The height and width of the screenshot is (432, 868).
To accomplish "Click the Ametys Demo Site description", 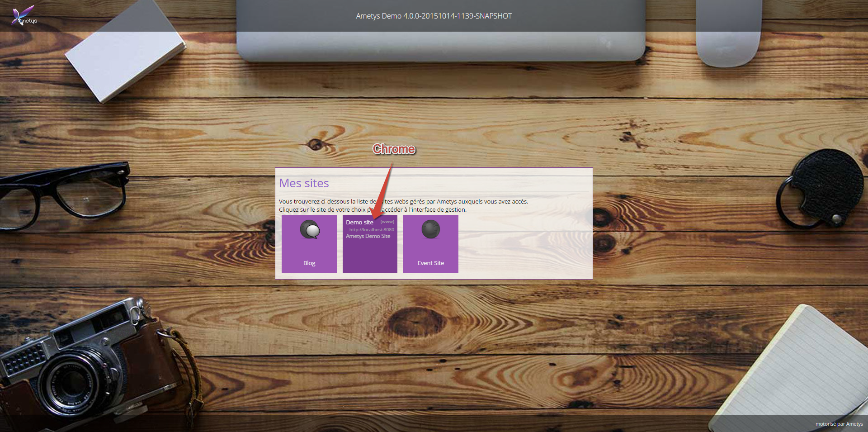I will pyautogui.click(x=368, y=236).
